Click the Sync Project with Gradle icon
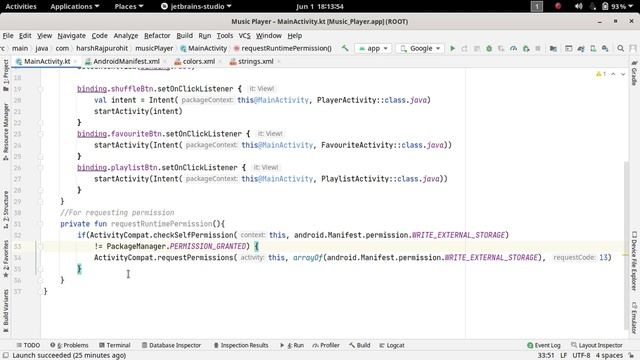 (581, 48)
